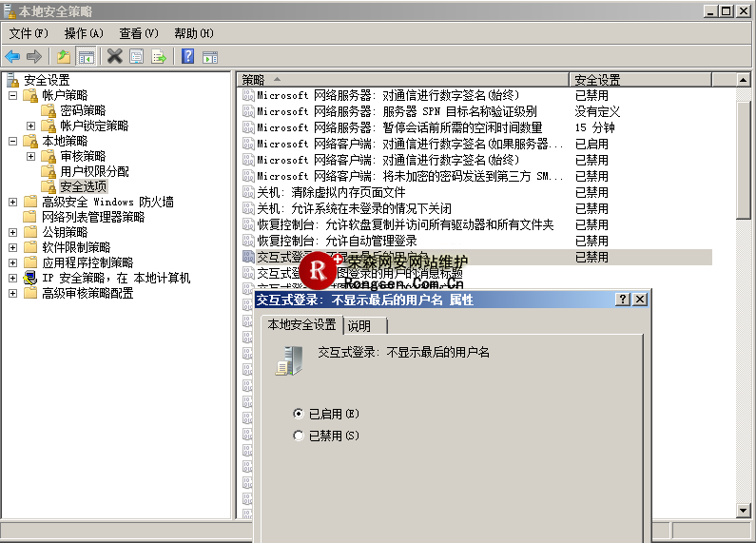Open Properties via the toolbar icon
The image size is (756, 543).
137,56
